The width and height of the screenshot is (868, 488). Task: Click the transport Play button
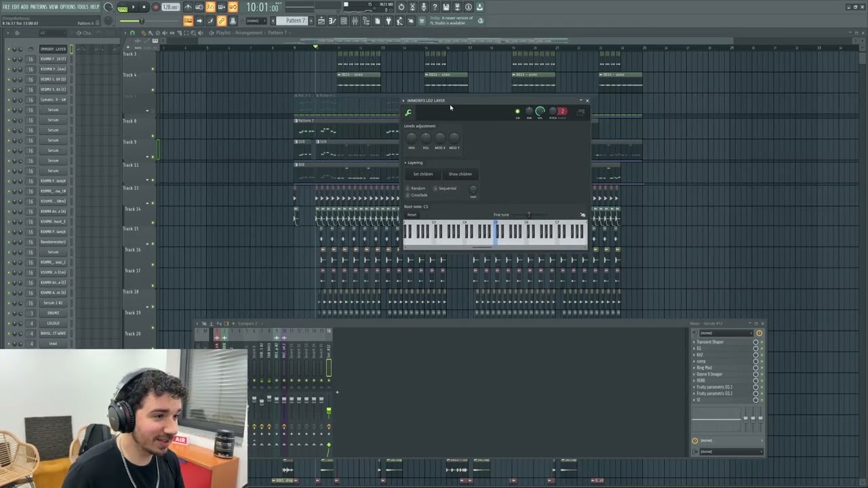click(x=133, y=7)
